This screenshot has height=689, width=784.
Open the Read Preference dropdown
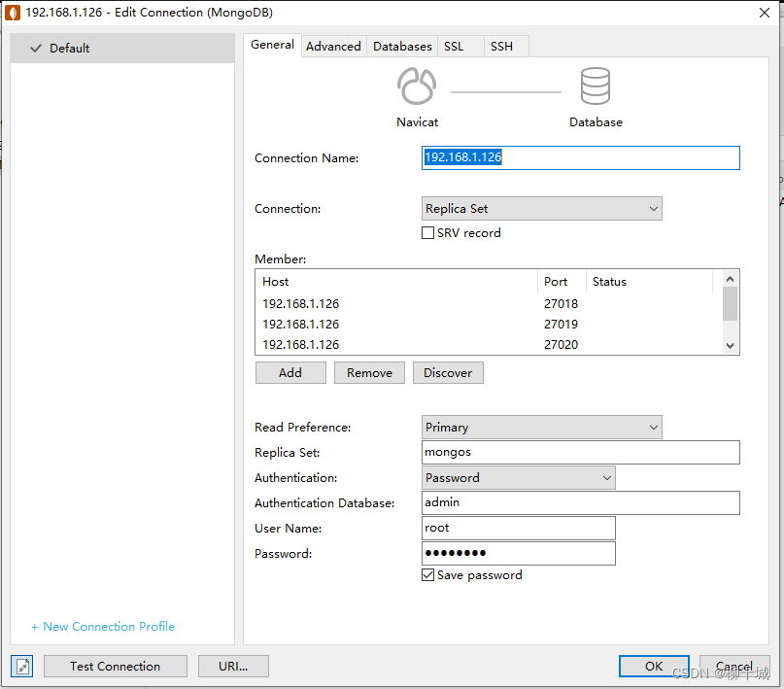[541, 427]
